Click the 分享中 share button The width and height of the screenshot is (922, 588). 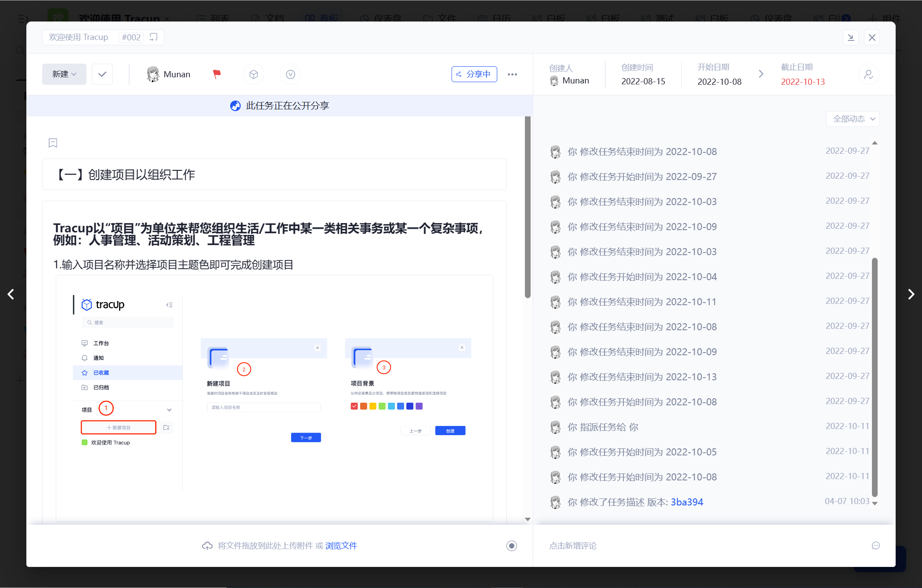click(x=474, y=74)
